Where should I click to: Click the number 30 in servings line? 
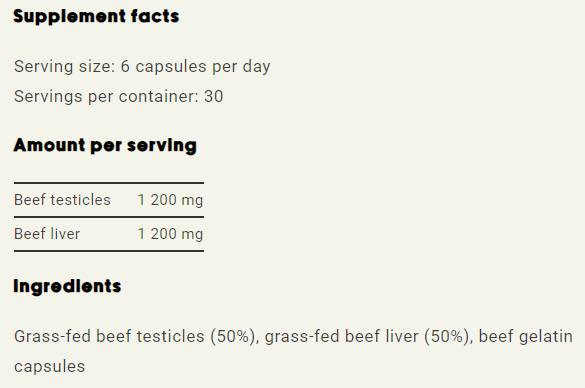click(x=213, y=97)
